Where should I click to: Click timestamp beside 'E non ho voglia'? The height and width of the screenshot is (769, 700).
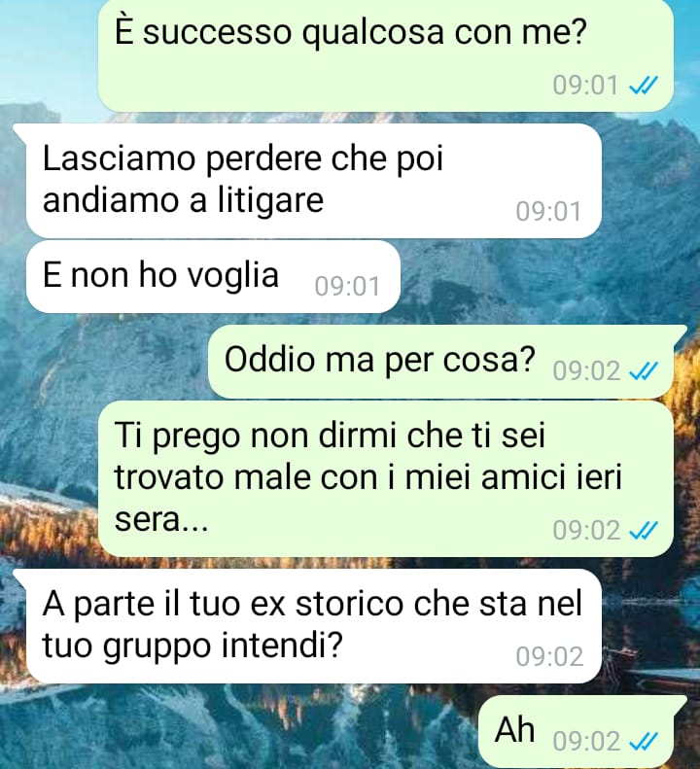point(347,287)
